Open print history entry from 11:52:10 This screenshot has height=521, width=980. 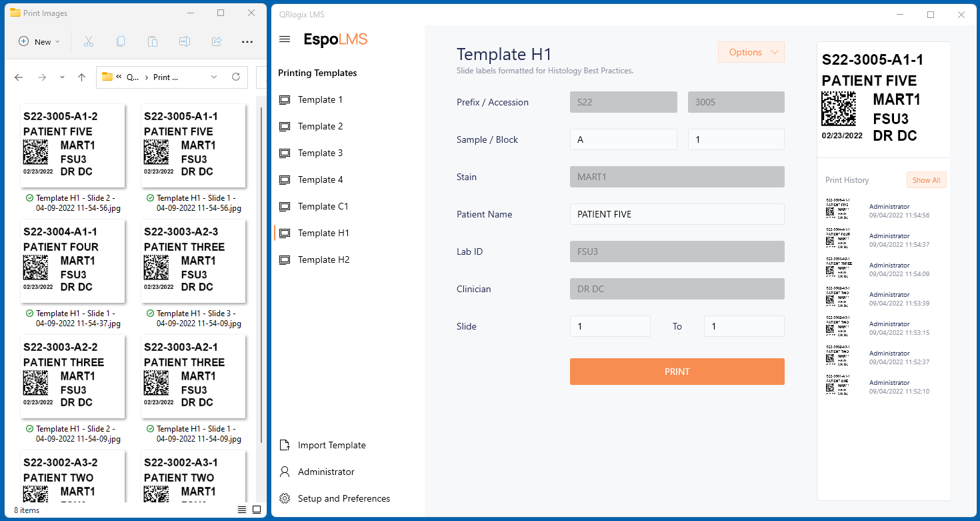click(x=883, y=386)
